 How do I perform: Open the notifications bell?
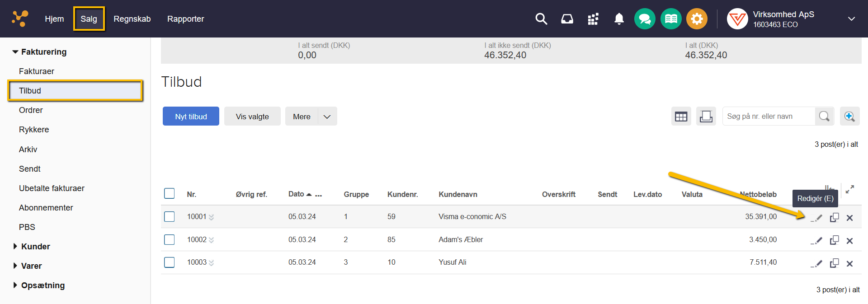point(619,19)
